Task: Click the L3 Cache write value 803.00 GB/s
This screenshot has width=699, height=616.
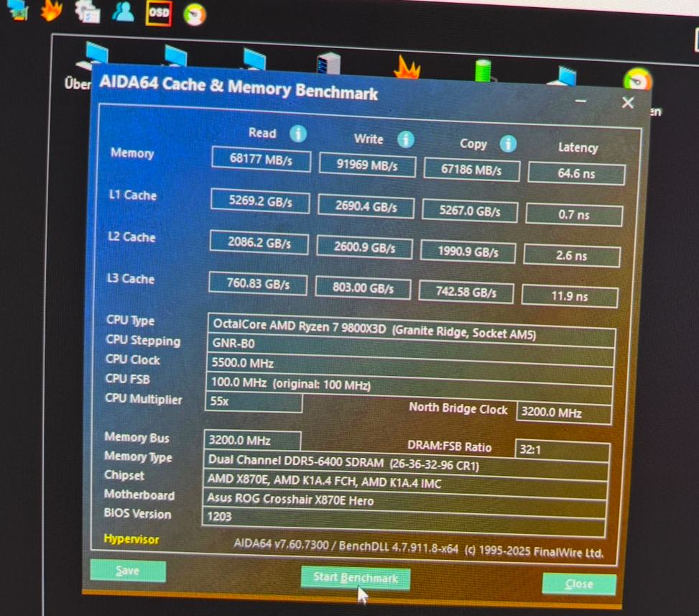Action: pos(363,288)
